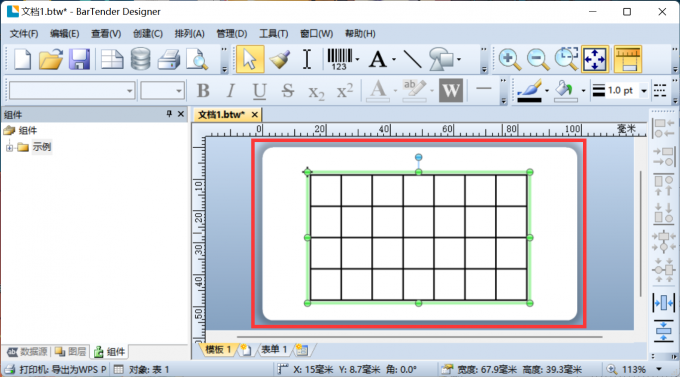Close the 文档1.btw document tab
This screenshot has height=377, width=680.
coord(255,115)
